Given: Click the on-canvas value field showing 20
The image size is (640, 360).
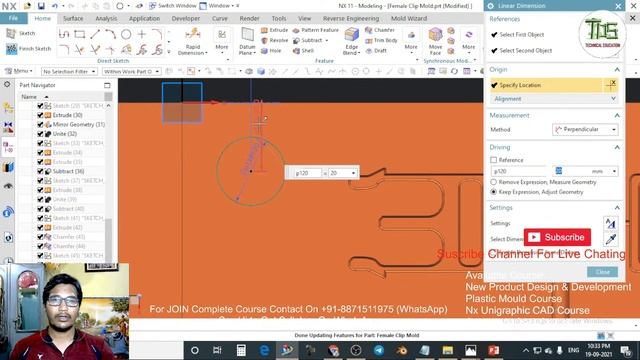Looking at the screenshot, I should click(339, 173).
